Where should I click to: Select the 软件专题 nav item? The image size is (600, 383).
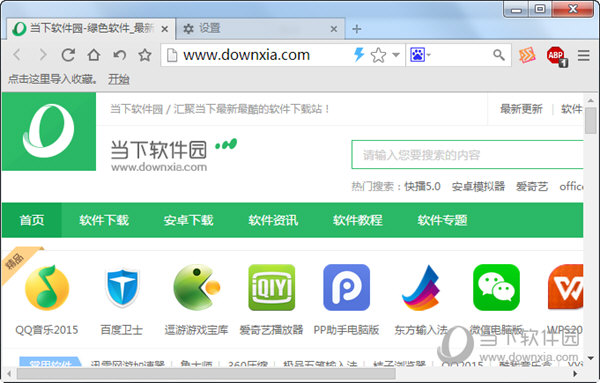(x=442, y=220)
